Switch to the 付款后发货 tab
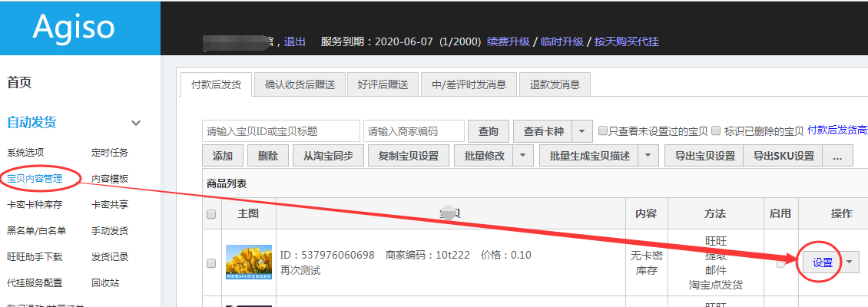The width and height of the screenshot is (868, 307). (x=216, y=84)
